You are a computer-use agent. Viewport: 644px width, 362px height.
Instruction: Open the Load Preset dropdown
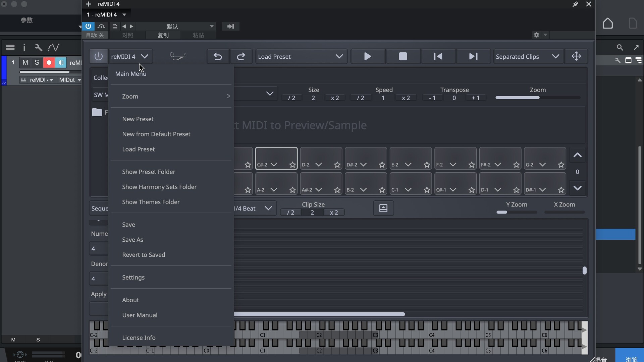coord(301,56)
